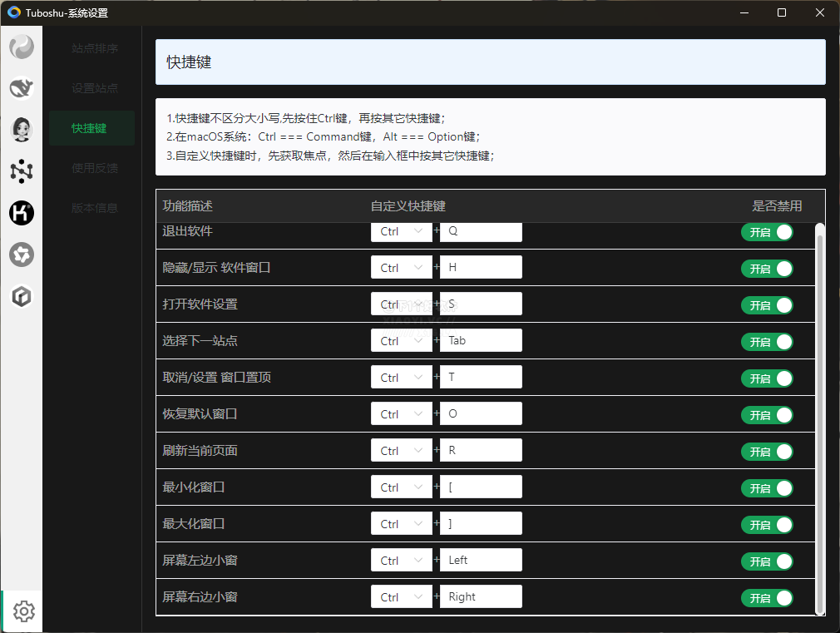Toggle the 选择下一站点 switch

point(767,341)
